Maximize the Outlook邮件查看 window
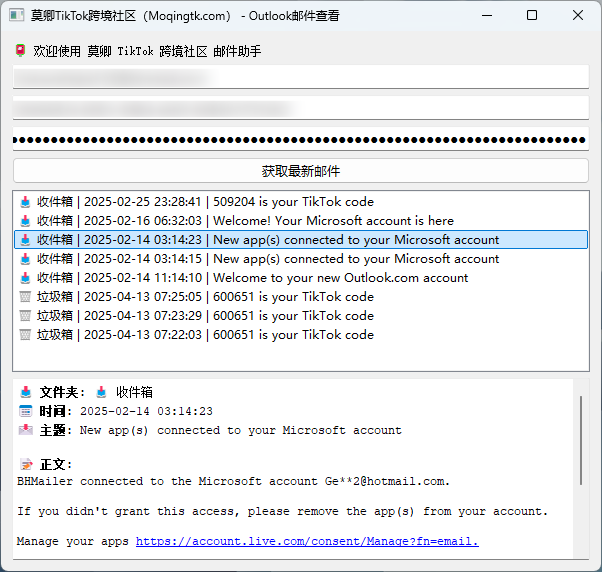 click(532, 15)
